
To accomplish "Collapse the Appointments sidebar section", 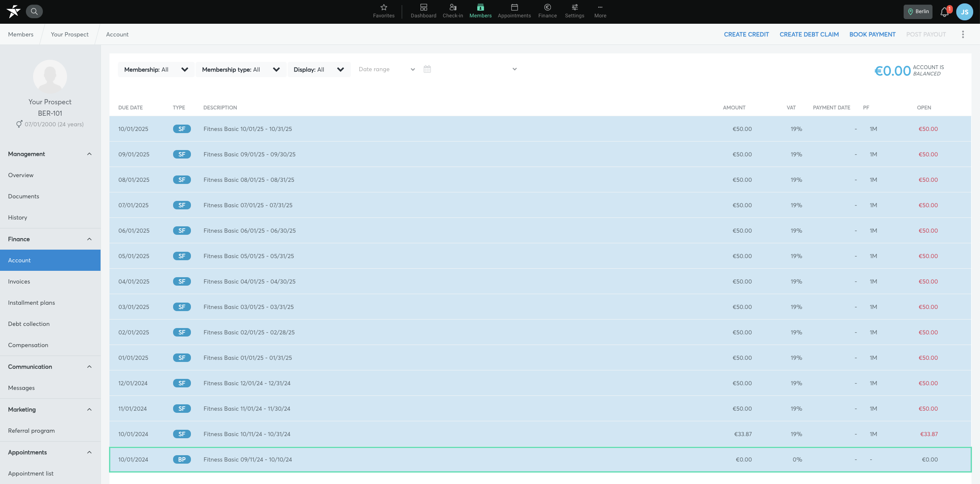I will tap(50, 452).
